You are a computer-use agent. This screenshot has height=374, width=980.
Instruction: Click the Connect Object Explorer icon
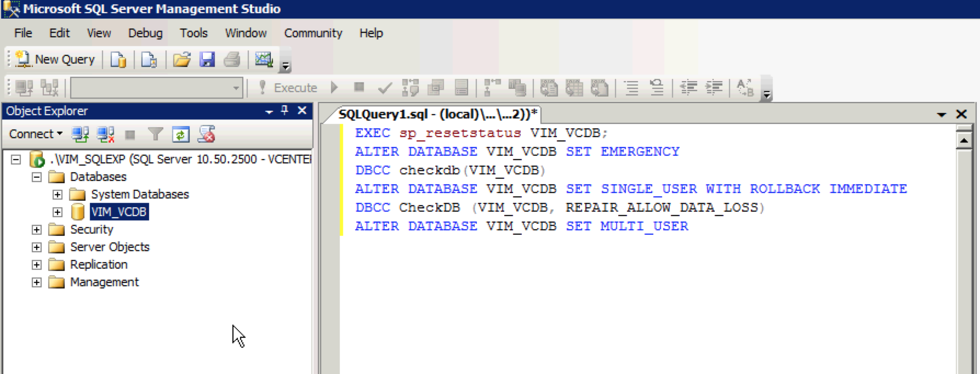pyautogui.click(x=81, y=134)
